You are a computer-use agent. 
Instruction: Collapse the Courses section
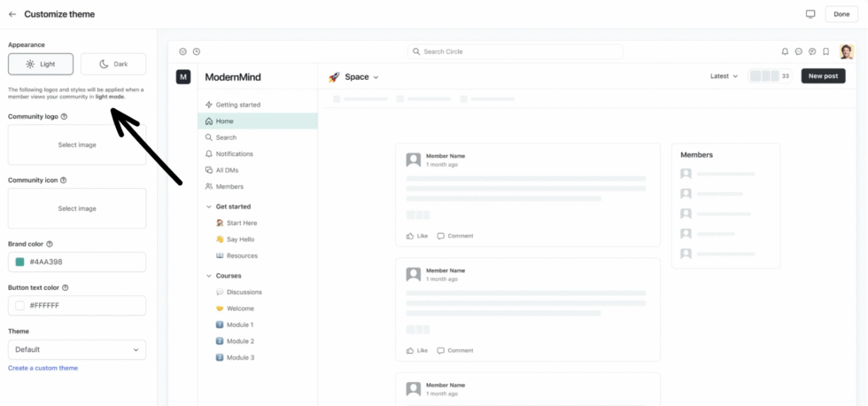(209, 276)
